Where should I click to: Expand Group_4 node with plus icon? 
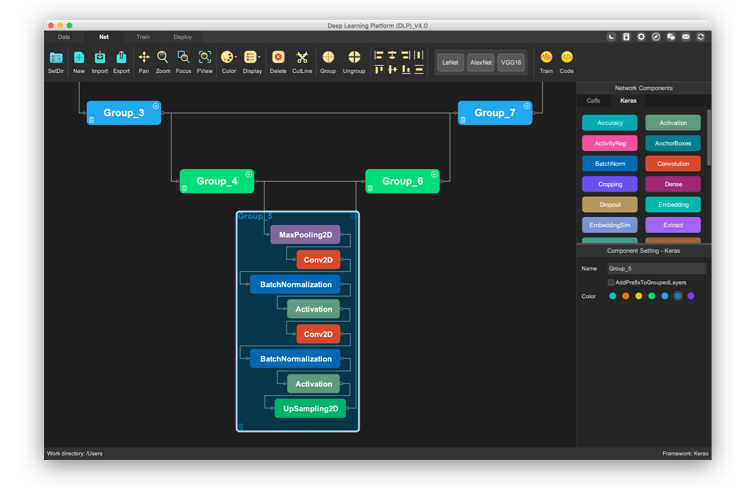click(x=249, y=175)
